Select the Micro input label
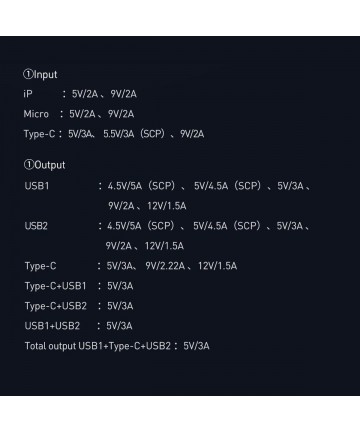 click(x=36, y=114)
